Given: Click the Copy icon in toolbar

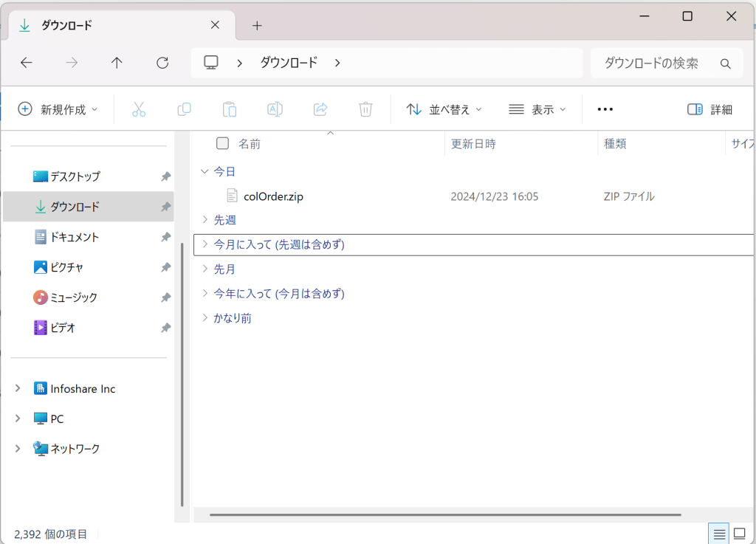Looking at the screenshot, I should (x=184, y=109).
